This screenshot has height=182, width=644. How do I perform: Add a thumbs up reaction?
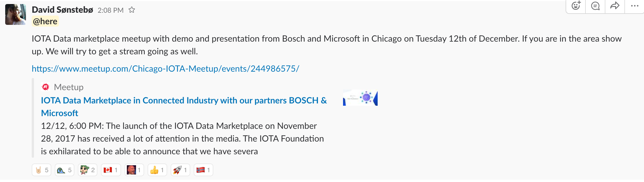coord(157,170)
